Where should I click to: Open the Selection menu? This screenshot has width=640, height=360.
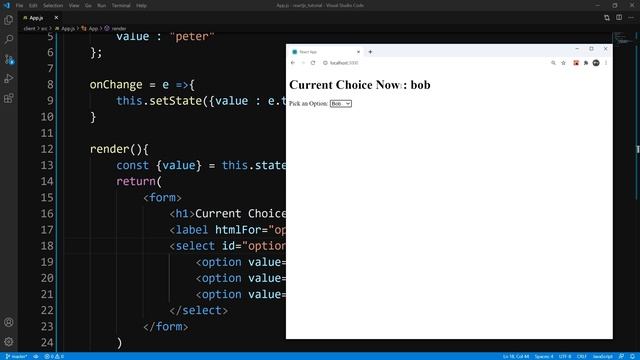[53, 6]
